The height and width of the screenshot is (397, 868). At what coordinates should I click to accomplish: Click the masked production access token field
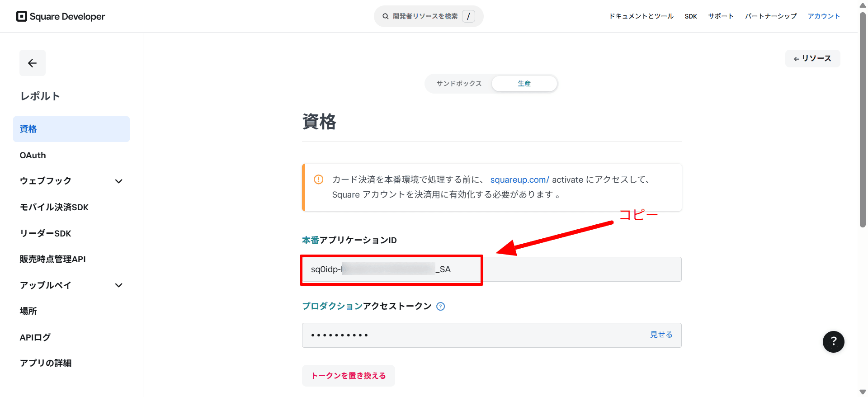[492, 335]
